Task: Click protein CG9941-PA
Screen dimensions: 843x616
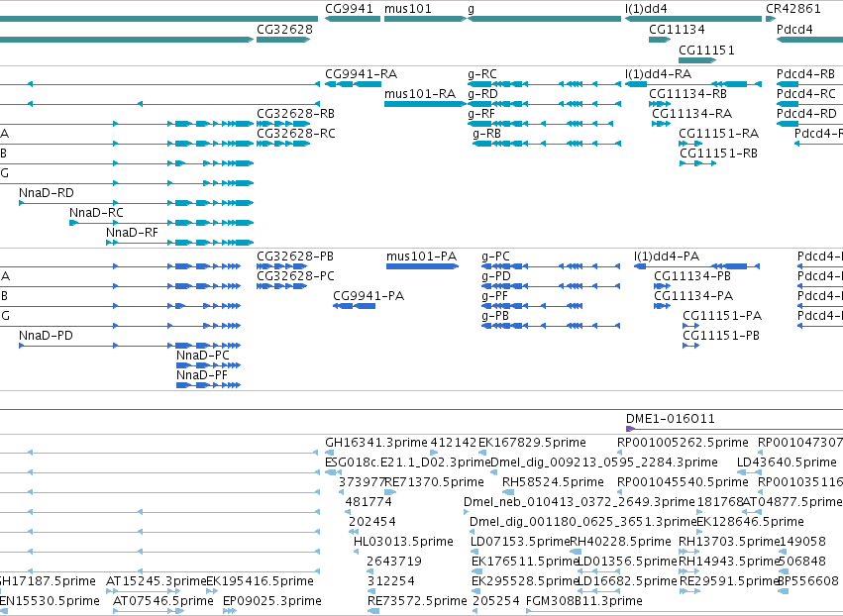Action: [369, 296]
